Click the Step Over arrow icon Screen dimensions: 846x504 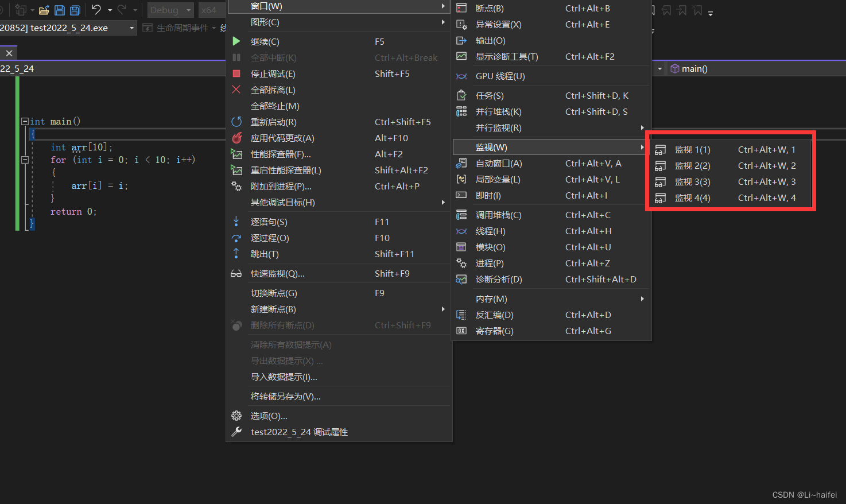click(236, 238)
